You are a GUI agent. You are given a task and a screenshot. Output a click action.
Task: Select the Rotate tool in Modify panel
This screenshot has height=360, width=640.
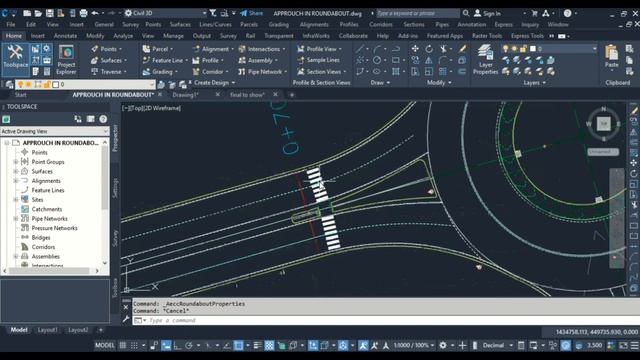tap(429, 49)
